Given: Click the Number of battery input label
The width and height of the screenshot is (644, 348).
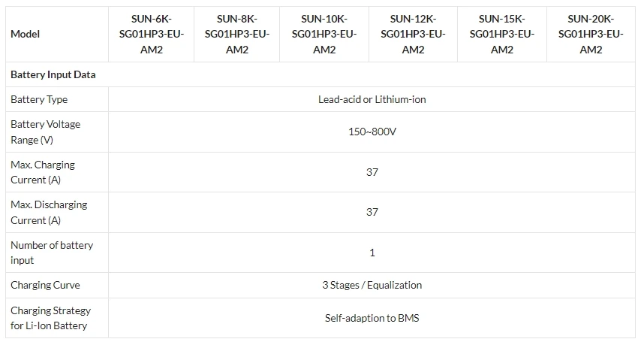Looking at the screenshot, I should [x=52, y=253].
